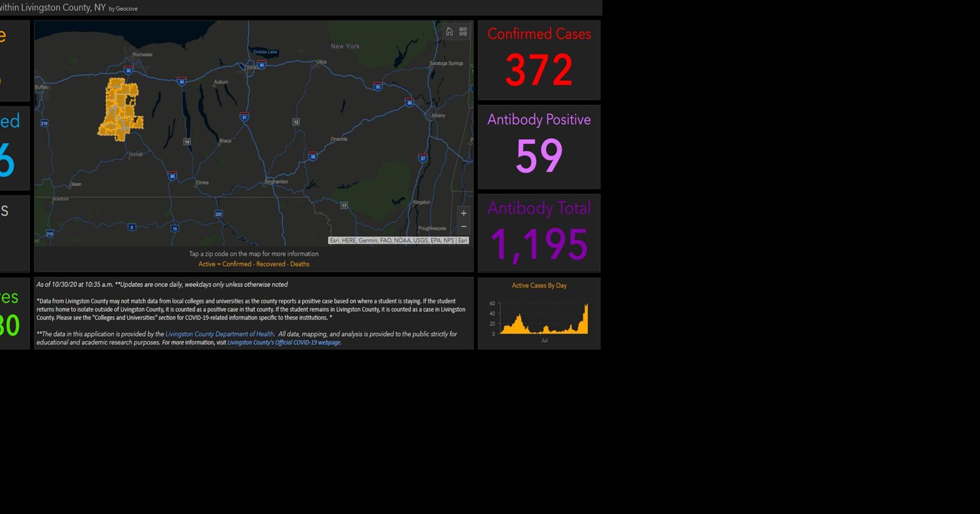Click the Jul axis label under the chart
Viewport: 980px width, 514px height.
(x=544, y=339)
